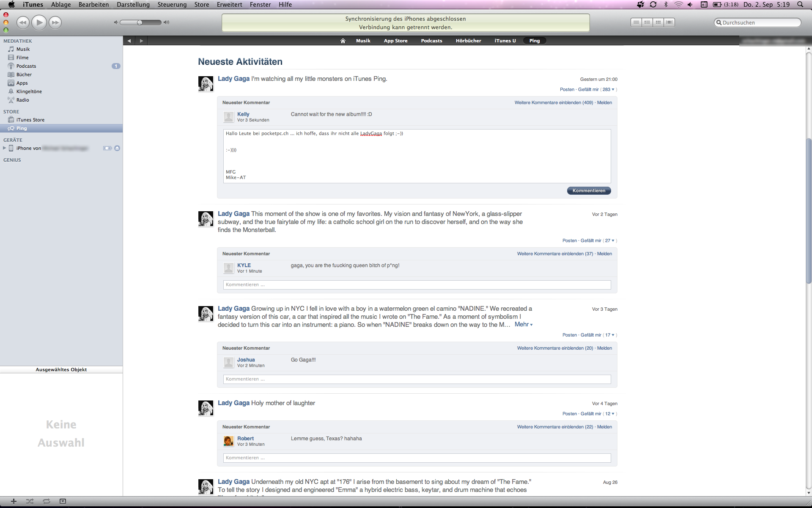Click the iPhone battery status icon

tap(107, 148)
